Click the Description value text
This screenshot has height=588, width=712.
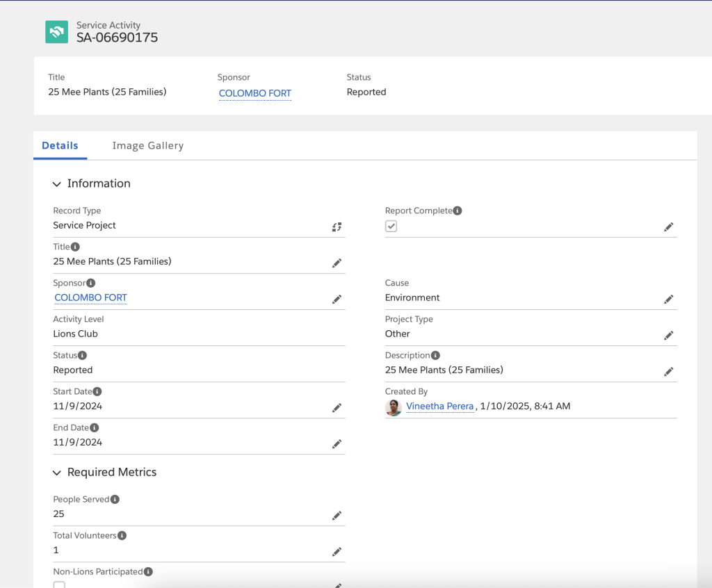click(x=444, y=370)
